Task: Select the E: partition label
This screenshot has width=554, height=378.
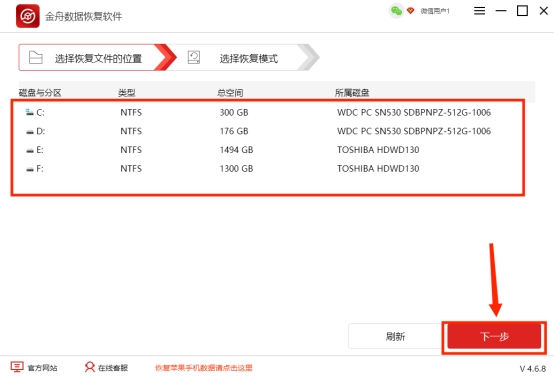Action: pyautogui.click(x=40, y=150)
